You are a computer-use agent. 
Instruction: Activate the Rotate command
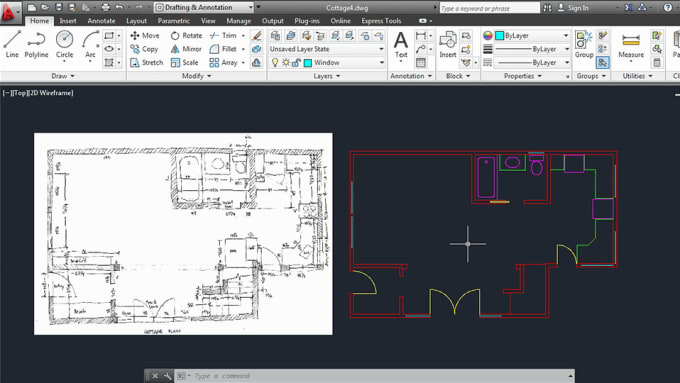pos(186,36)
